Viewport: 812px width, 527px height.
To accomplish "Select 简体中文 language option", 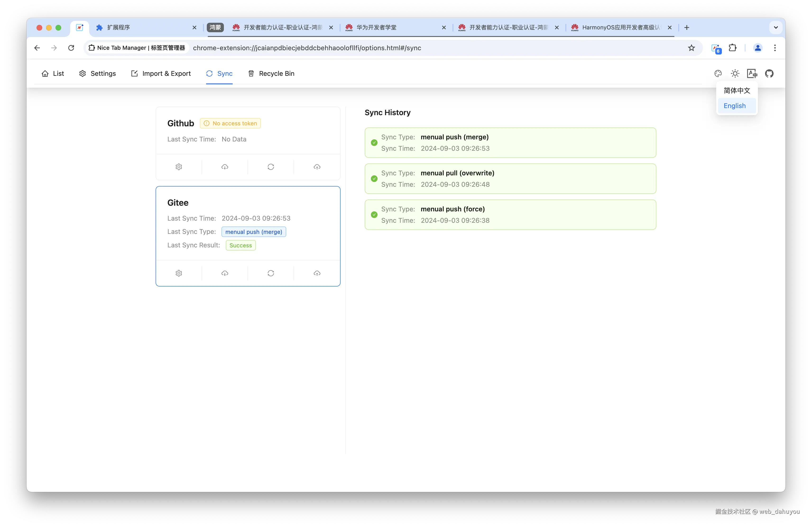I will point(737,90).
